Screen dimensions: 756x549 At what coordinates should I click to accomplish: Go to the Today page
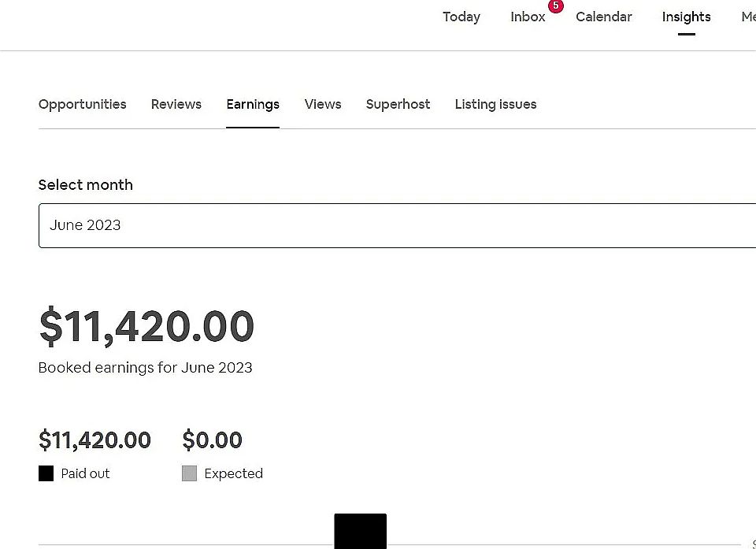(461, 17)
